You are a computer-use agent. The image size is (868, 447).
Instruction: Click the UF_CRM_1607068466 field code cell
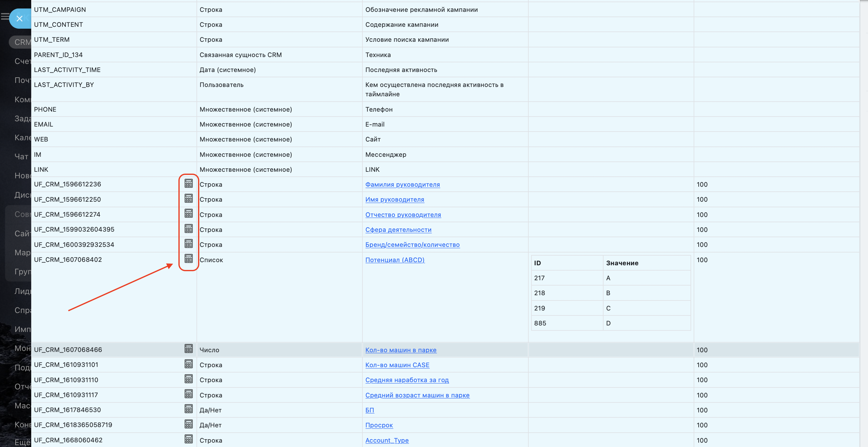(68, 350)
